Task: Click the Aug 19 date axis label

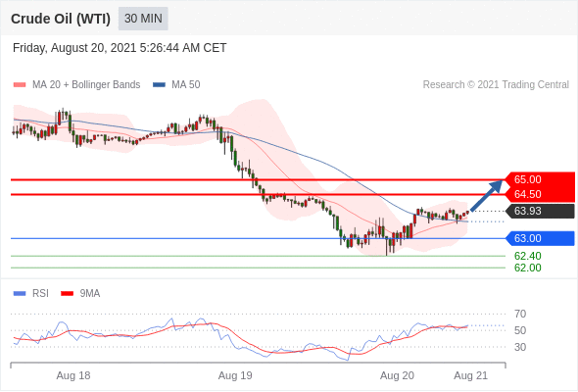Action: pyautogui.click(x=235, y=375)
